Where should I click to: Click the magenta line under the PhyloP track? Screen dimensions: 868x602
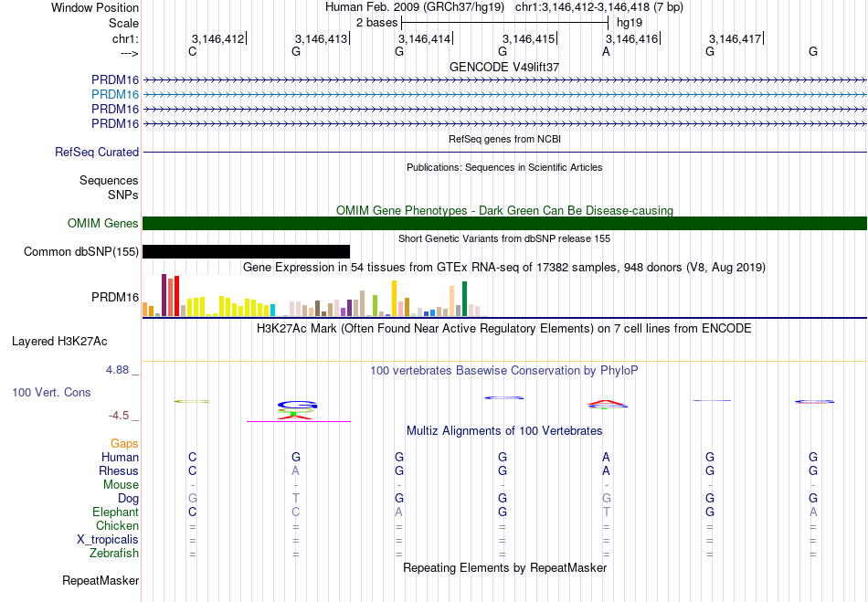[x=299, y=422]
